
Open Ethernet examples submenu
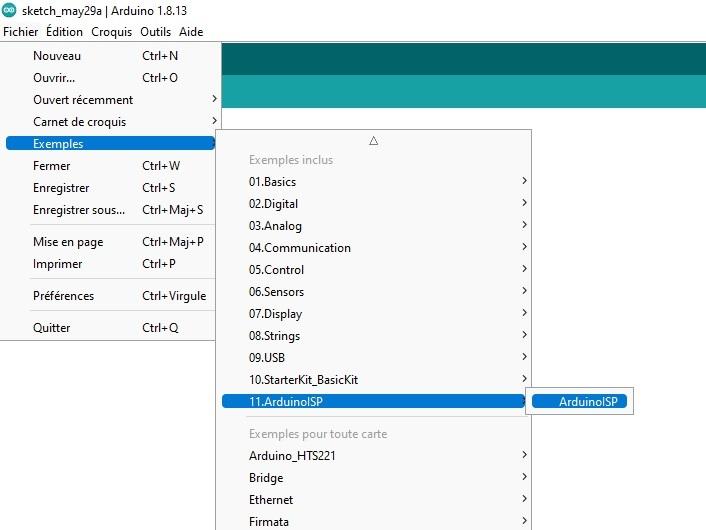click(374, 500)
